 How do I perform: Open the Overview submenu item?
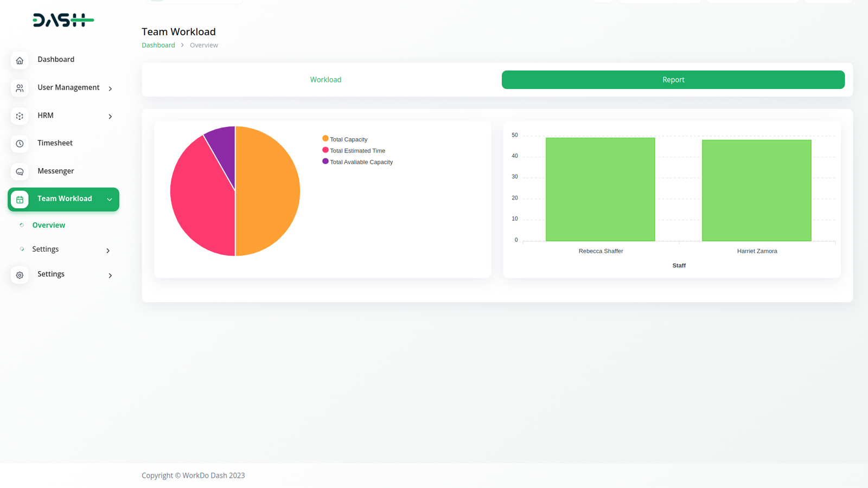48,225
